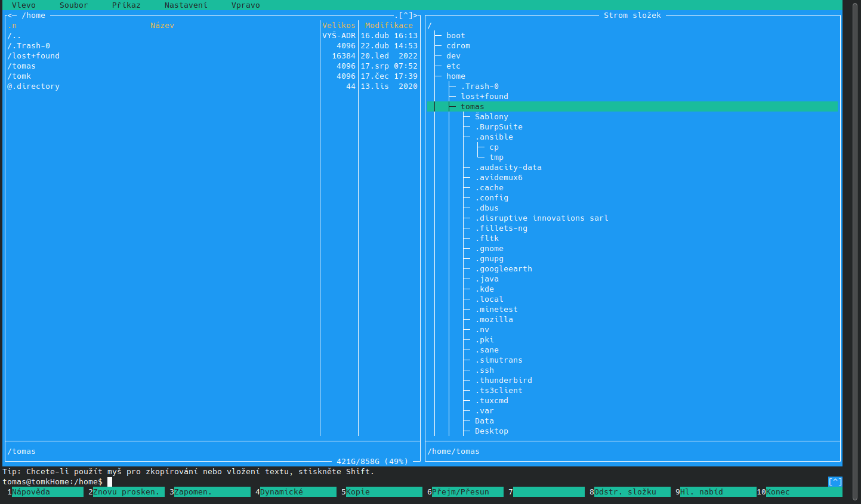The image size is (861, 504).
Task: Select cp under .ansible in tree
Action: [494, 147]
